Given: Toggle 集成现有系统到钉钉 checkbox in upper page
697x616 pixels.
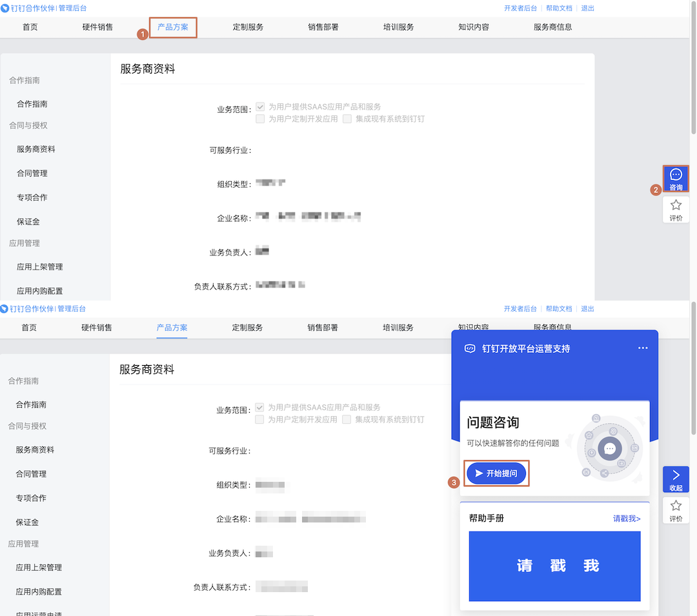Looking at the screenshot, I should [x=347, y=119].
